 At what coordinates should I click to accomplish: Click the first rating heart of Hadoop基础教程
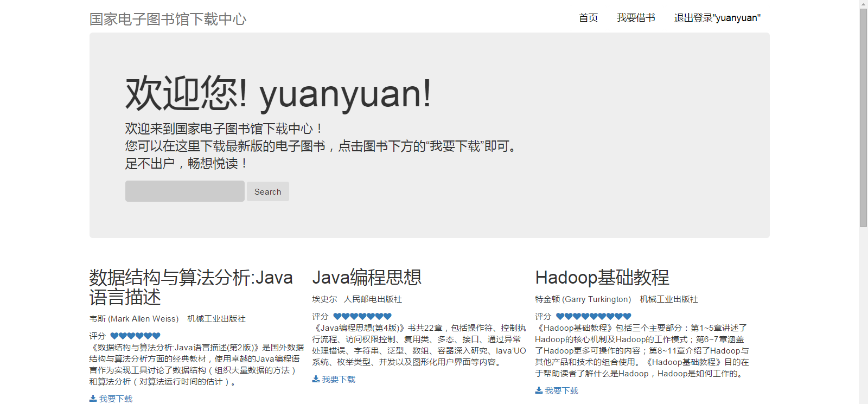click(x=560, y=316)
